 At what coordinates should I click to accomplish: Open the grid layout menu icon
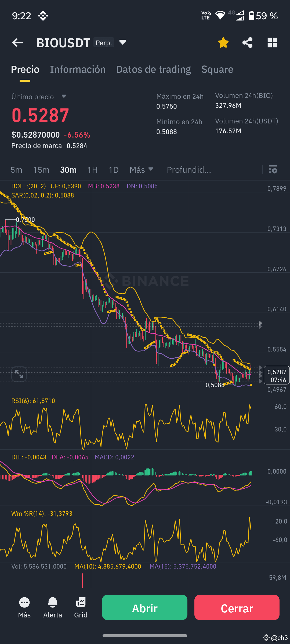pyautogui.click(x=272, y=43)
